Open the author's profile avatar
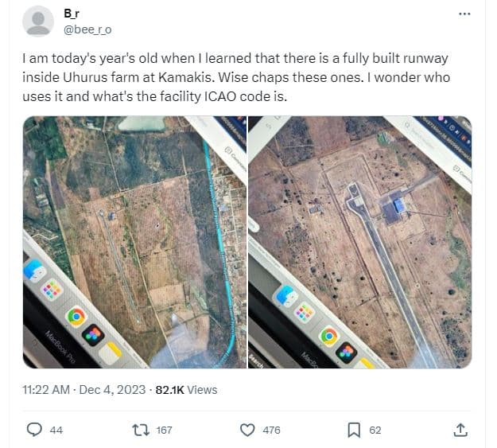This screenshot has height=448, width=497. pyautogui.click(x=38, y=21)
